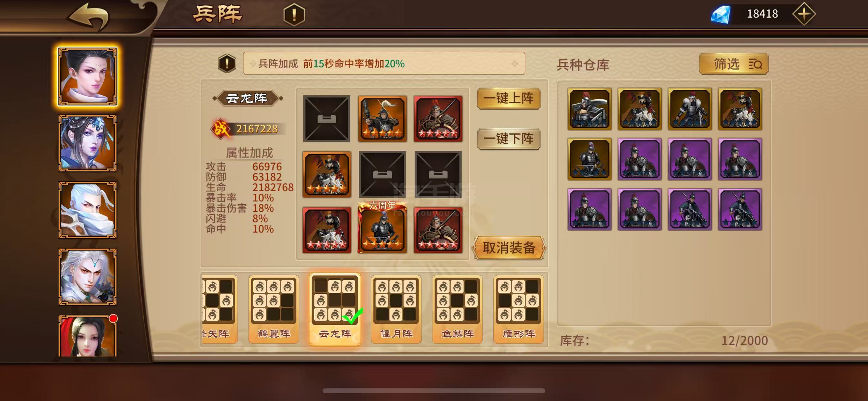868x401 pixels.
Task: Switch to the checked 云龙阵 formation tab
Action: 335,309
